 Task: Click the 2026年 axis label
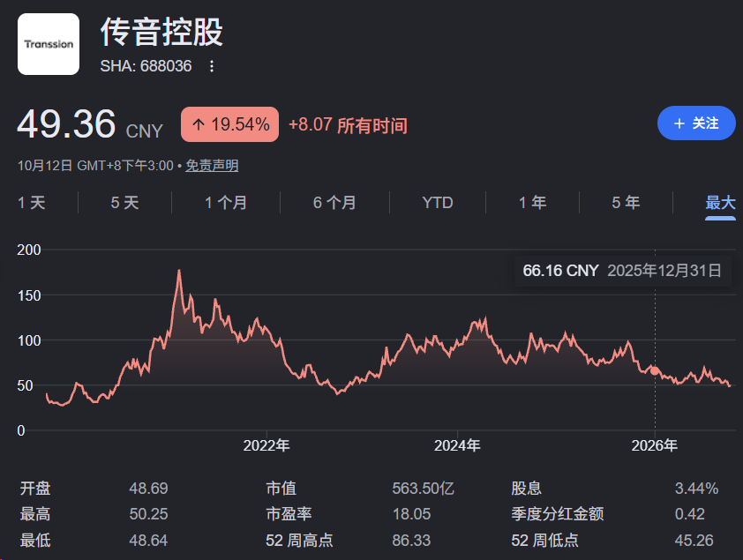click(x=655, y=445)
